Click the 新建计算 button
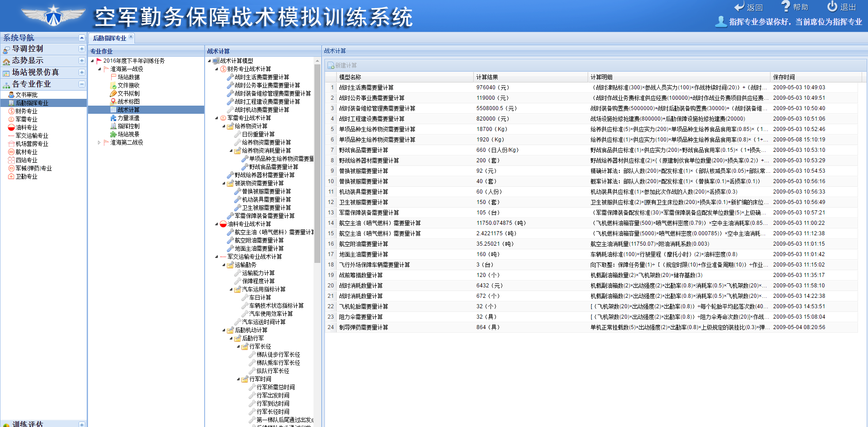This screenshot has width=868, height=427. pyautogui.click(x=342, y=66)
